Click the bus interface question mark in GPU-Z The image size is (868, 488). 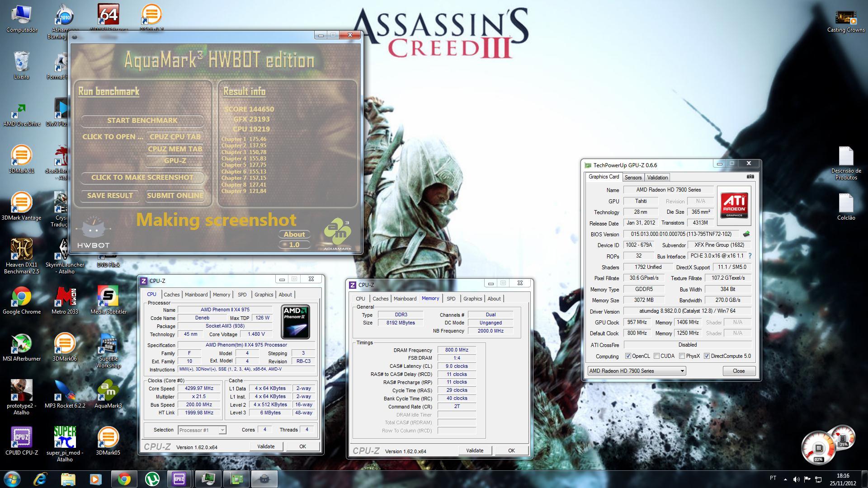coord(750,256)
